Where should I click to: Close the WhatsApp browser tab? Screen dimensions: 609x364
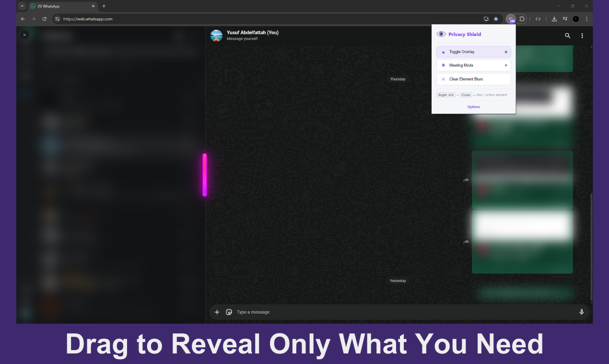click(x=93, y=6)
